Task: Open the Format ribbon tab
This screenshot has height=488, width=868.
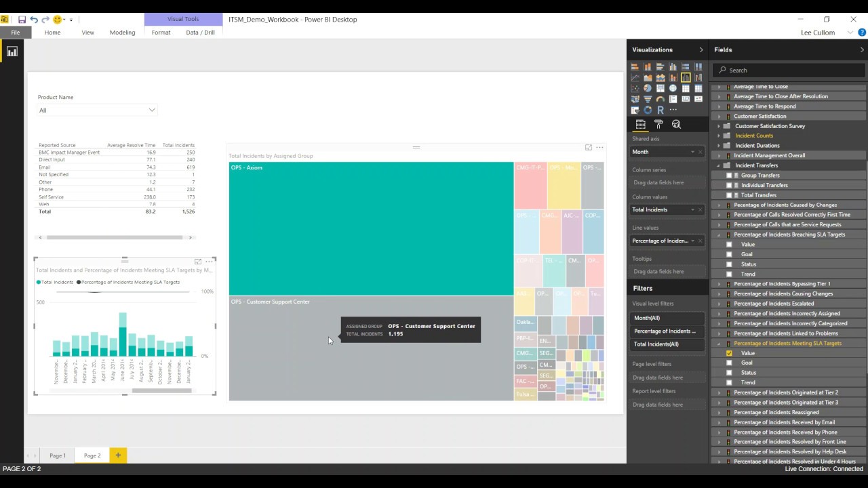Action: [161, 33]
